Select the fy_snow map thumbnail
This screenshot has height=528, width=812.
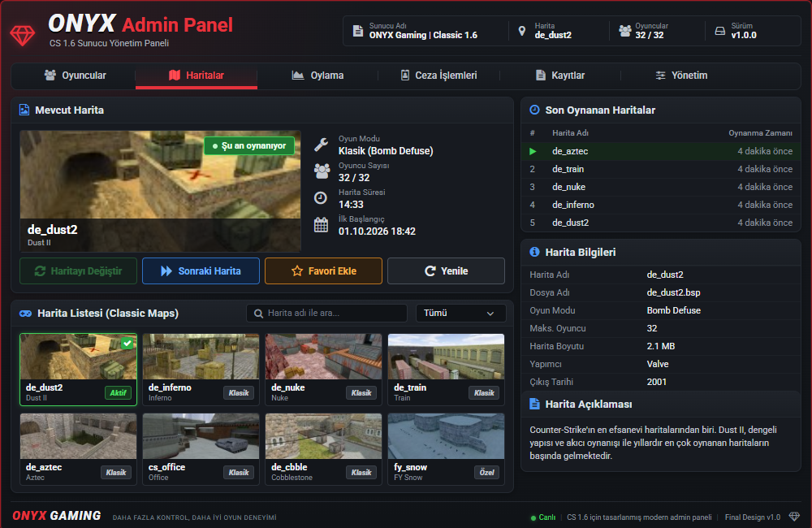coord(446,436)
